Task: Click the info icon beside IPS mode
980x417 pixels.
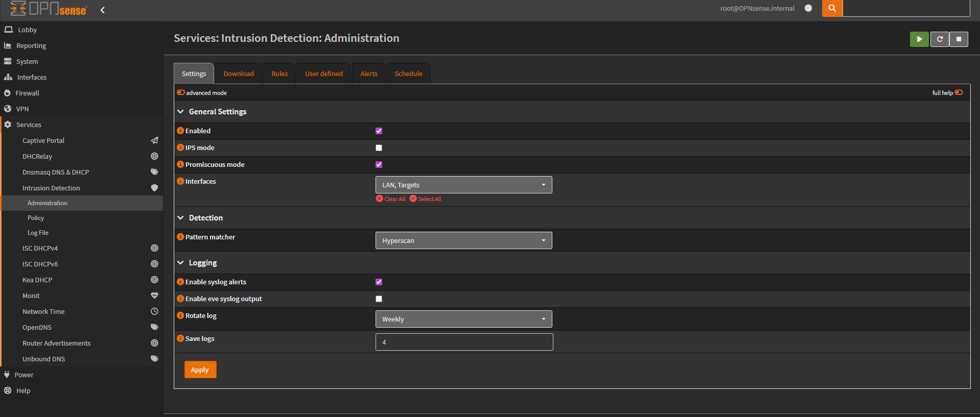Action: [180, 148]
